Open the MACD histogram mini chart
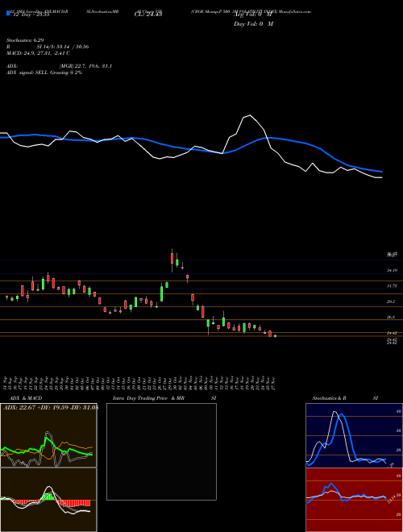Image resolution: width=403 pixels, height=532 pixels. (48, 500)
